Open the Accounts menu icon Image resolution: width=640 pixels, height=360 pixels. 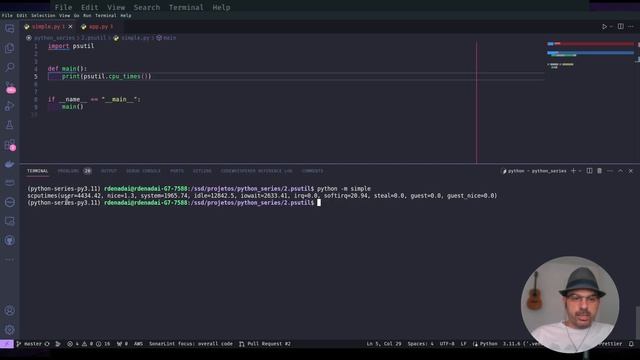(x=9, y=311)
